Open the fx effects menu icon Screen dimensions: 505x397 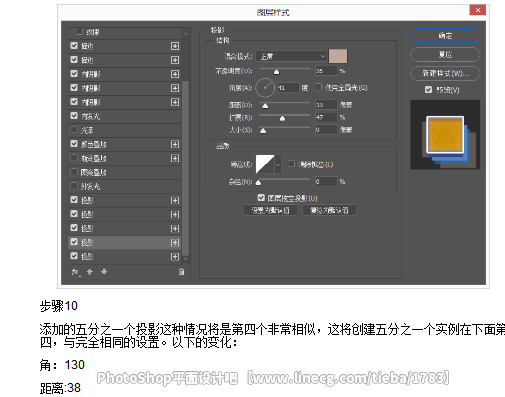tap(76, 272)
